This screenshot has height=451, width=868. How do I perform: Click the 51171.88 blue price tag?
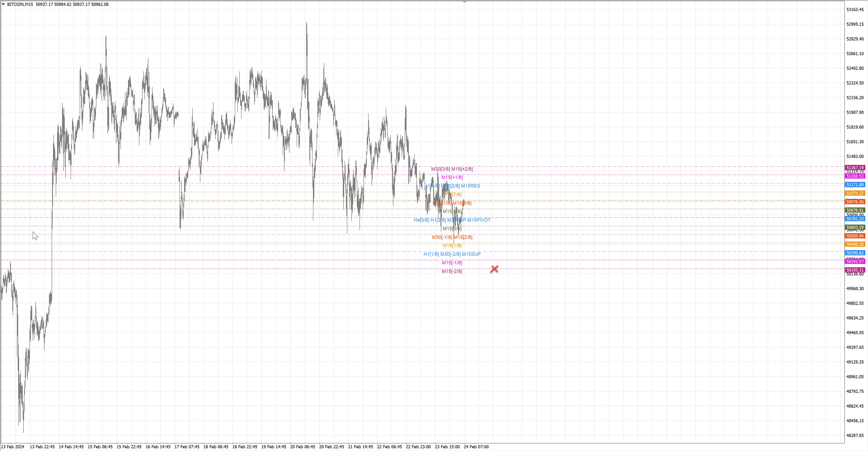click(x=855, y=185)
